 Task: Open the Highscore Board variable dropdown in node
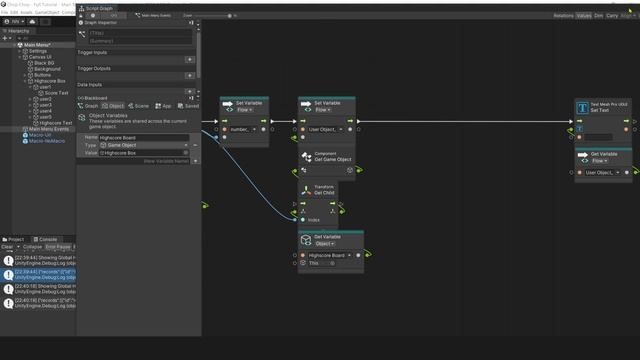(x=329, y=256)
